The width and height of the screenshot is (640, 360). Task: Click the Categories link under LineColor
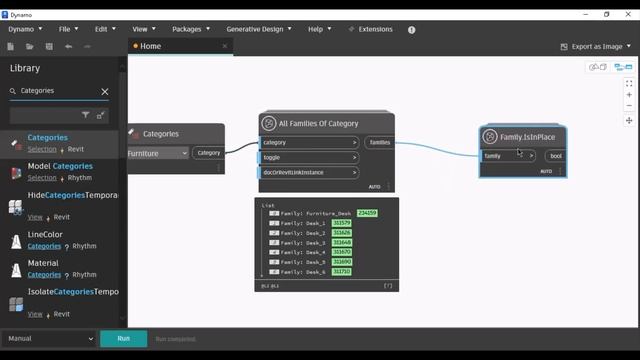44,246
